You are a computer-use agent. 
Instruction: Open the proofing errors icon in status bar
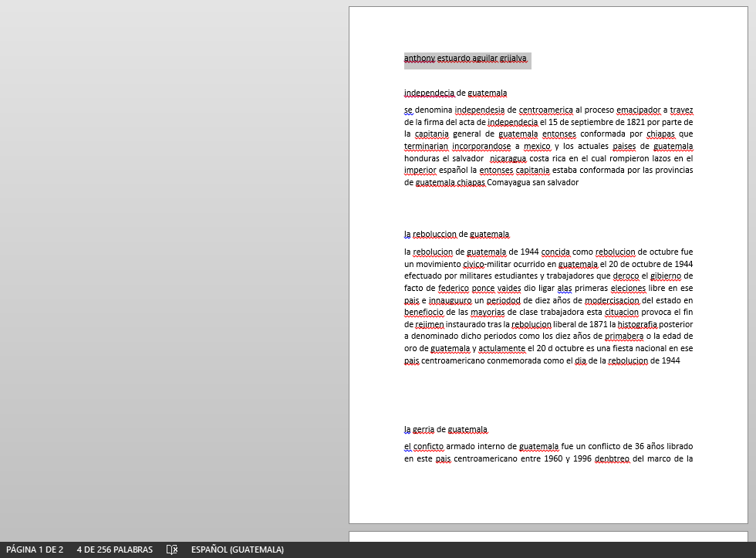(x=172, y=550)
